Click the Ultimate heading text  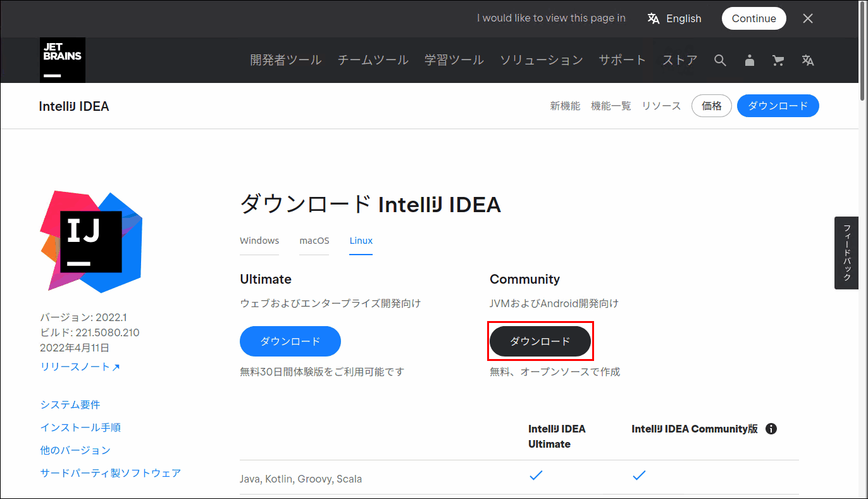(266, 279)
